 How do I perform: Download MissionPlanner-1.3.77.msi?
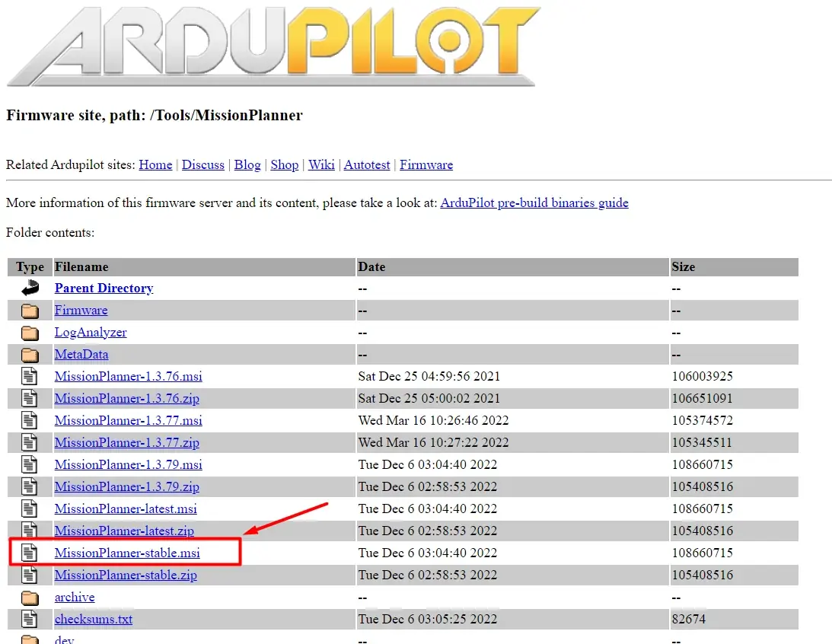tap(129, 421)
